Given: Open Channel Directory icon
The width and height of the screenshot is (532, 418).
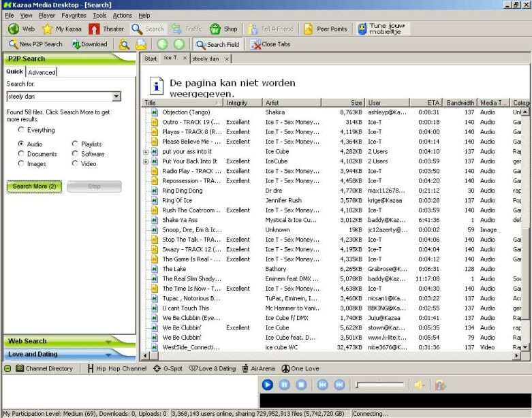Looking at the screenshot, I should 20,368.
